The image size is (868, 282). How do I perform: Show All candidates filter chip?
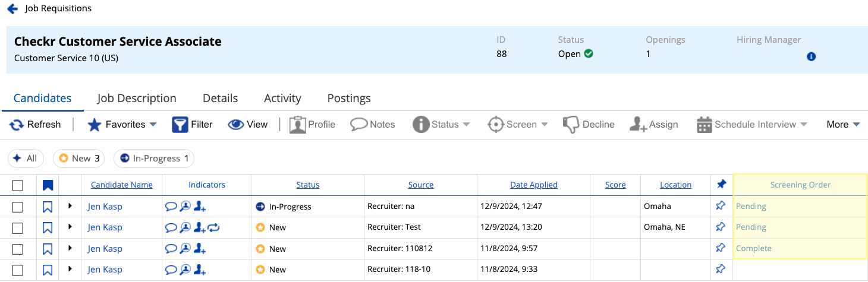[26, 159]
